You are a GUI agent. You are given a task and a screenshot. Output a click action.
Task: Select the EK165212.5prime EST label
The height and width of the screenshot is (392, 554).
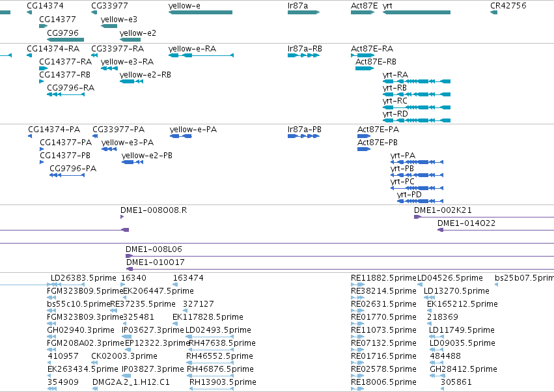[x=462, y=303]
